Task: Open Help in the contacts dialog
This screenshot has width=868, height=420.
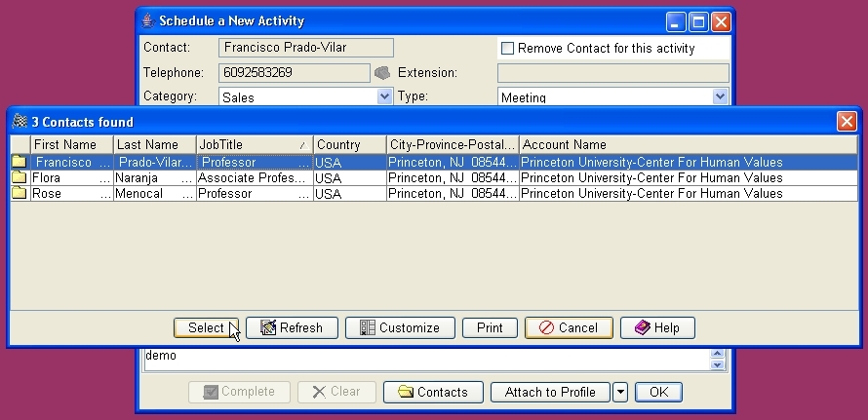Action: 657,327
